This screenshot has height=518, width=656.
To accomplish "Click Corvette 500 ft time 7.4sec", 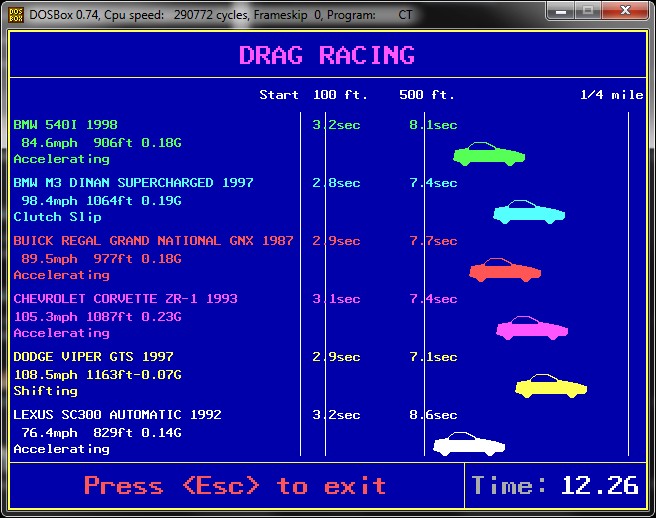I will tap(433, 299).
